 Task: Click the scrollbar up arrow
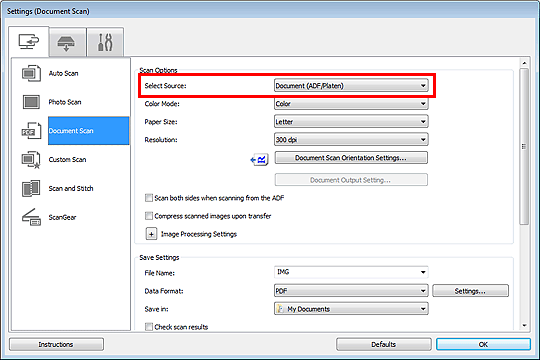(524, 63)
